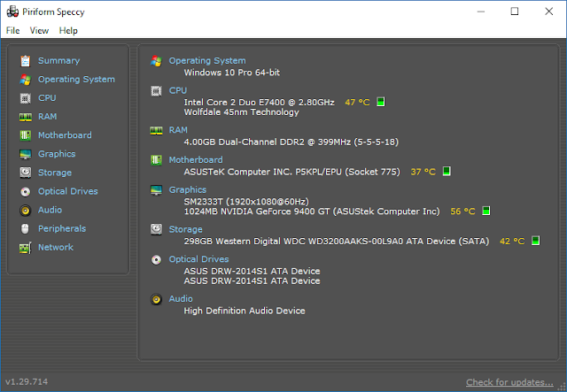Click the Optical Drives disc icon in sidebar

pyautogui.click(x=26, y=191)
